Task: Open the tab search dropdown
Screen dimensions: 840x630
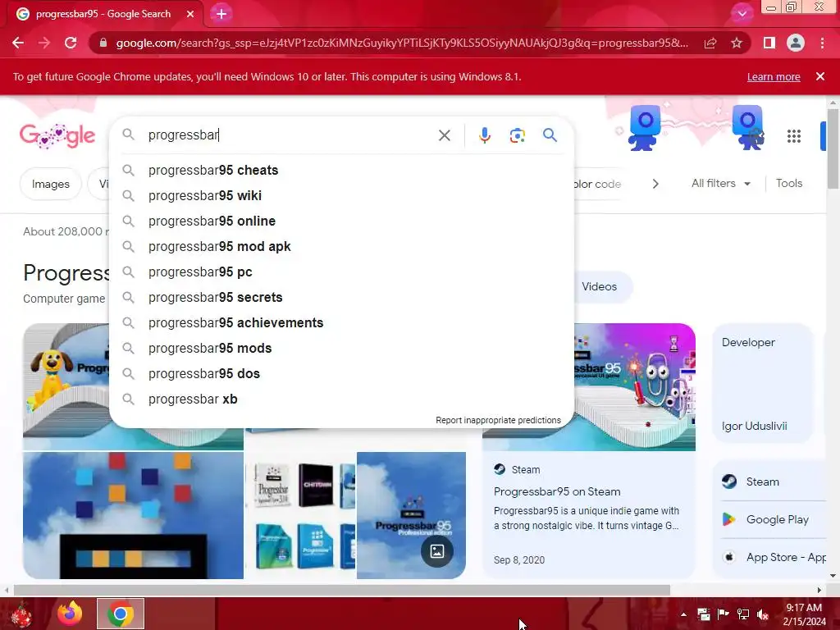Action: coord(742,14)
